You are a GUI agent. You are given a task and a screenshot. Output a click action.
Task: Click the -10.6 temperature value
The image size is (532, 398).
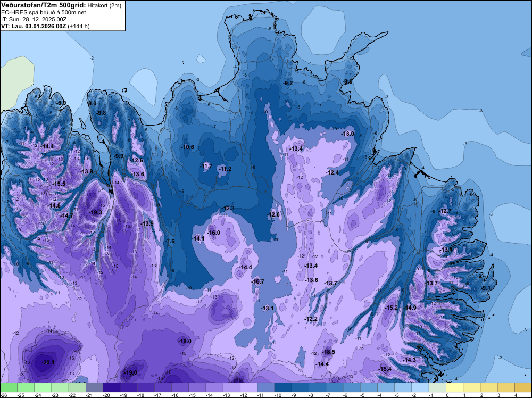pyautogui.click(x=188, y=147)
